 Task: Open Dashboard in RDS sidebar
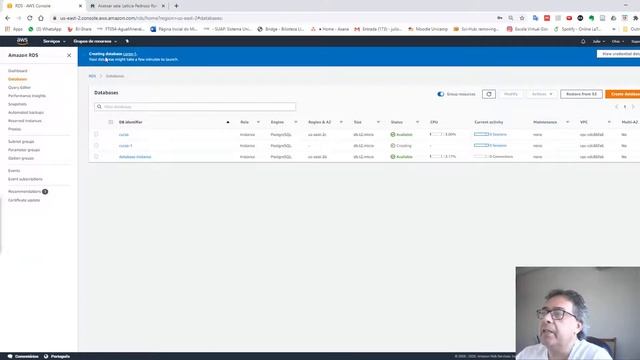(x=18, y=71)
